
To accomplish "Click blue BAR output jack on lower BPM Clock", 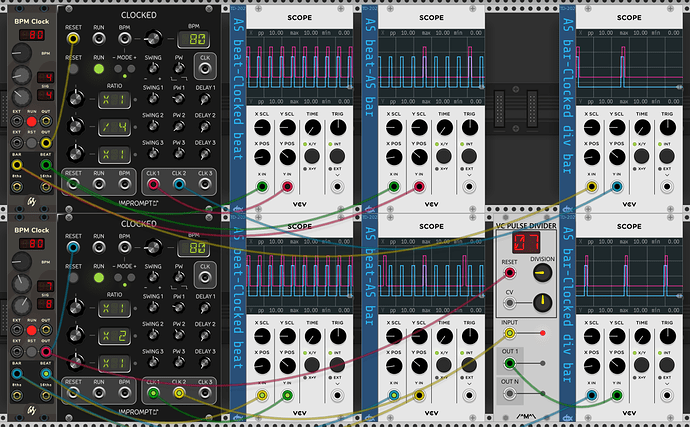I will point(17,374).
